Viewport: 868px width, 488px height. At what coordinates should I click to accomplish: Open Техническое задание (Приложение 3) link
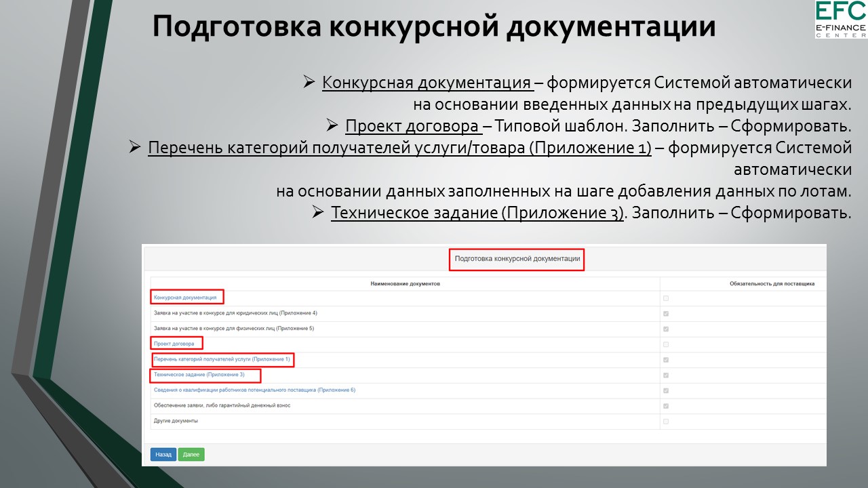click(x=199, y=375)
